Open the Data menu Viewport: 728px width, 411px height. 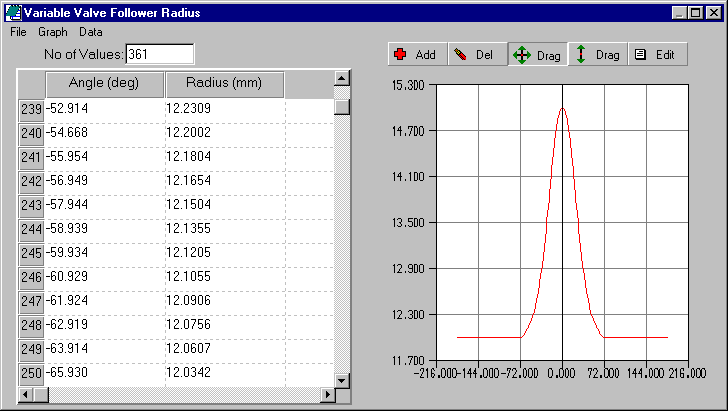pos(91,32)
